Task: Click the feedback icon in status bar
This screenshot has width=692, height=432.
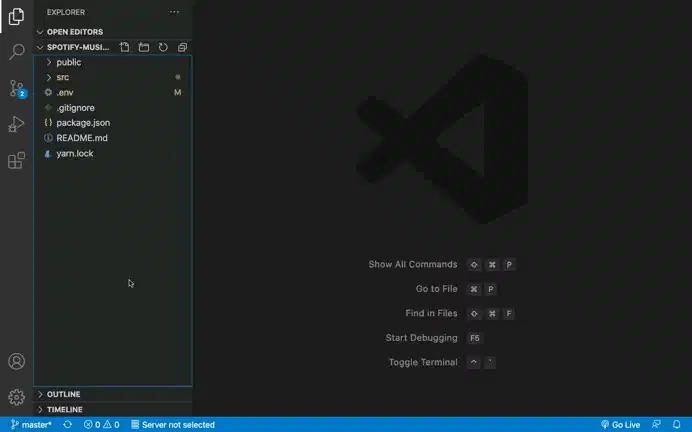Action: [657, 424]
